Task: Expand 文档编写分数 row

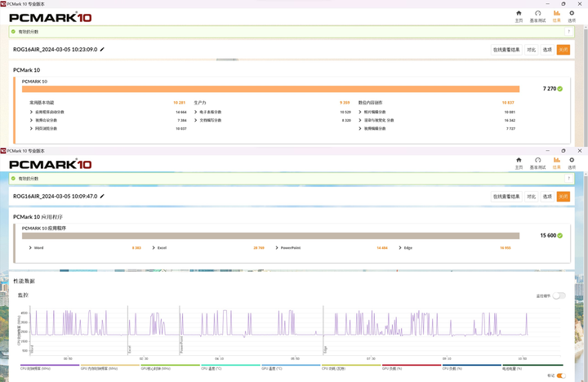Action: coord(196,120)
